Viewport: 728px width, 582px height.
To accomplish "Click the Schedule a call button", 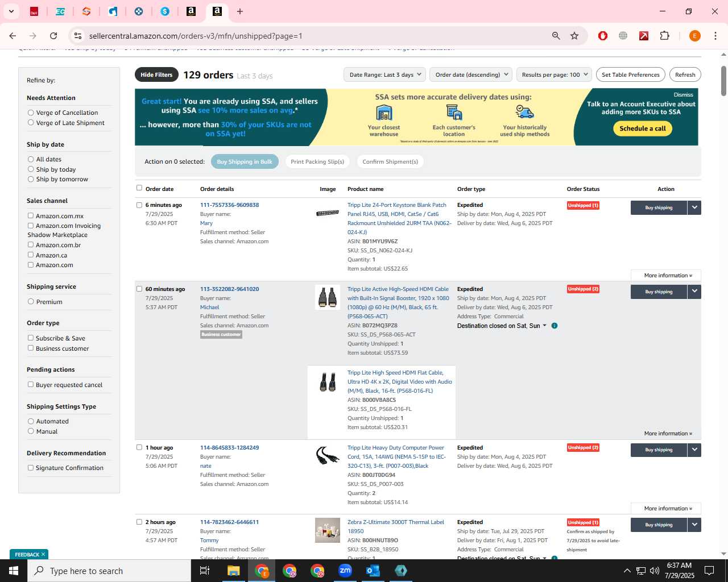I will click(x=643, y=128).
